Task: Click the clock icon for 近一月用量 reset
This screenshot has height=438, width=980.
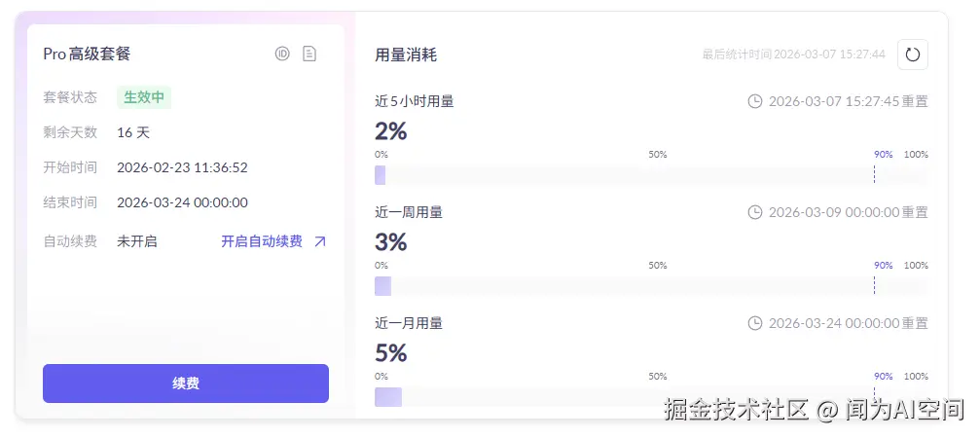Action: tap(754, 323)
